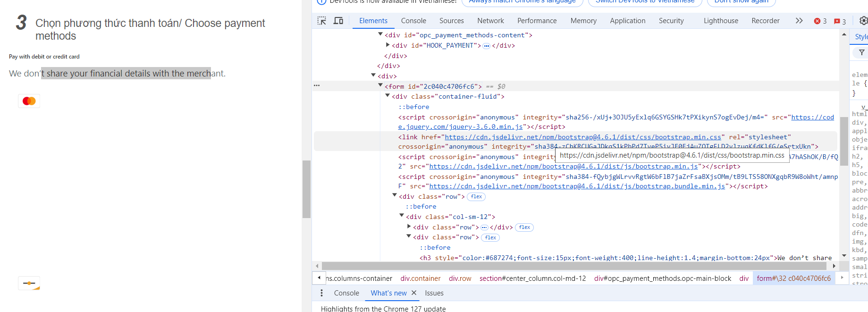Viewport: 868px width, 312px height.
Task: Close the What's new drawer tab
Action: (414, 293)
